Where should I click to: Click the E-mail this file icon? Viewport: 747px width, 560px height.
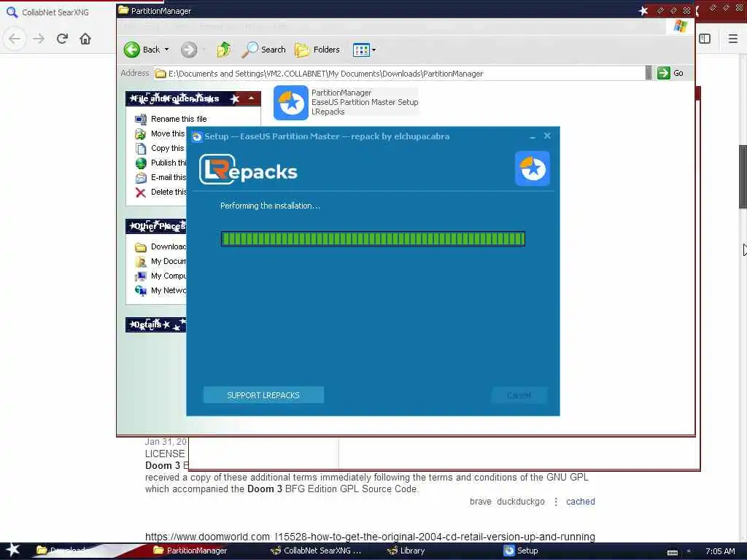pyautogui.click(x=141, y=178)
